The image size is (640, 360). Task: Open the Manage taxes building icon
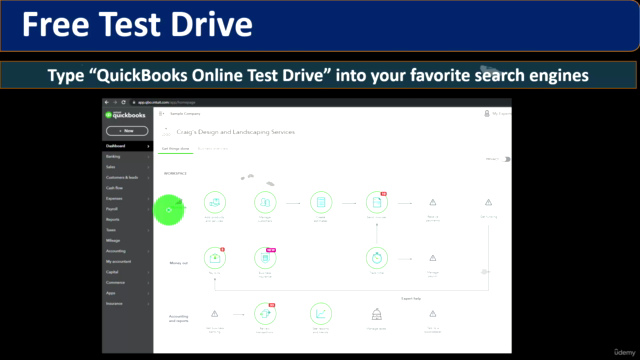(x=377, y=314)
